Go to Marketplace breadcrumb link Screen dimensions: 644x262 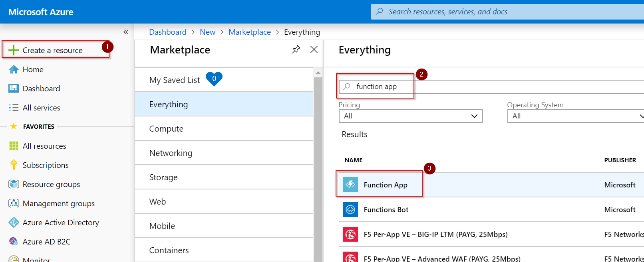250,32
